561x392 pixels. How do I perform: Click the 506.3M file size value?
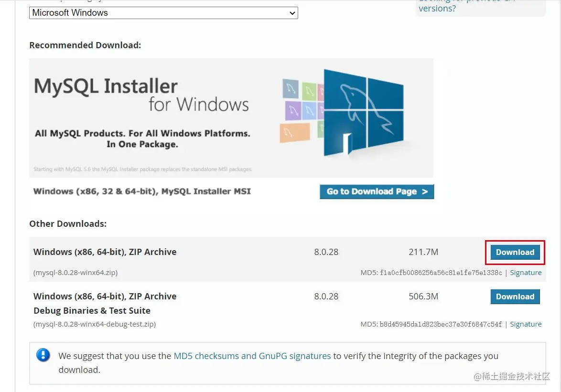pyautogui.click(x=423, y=296)
